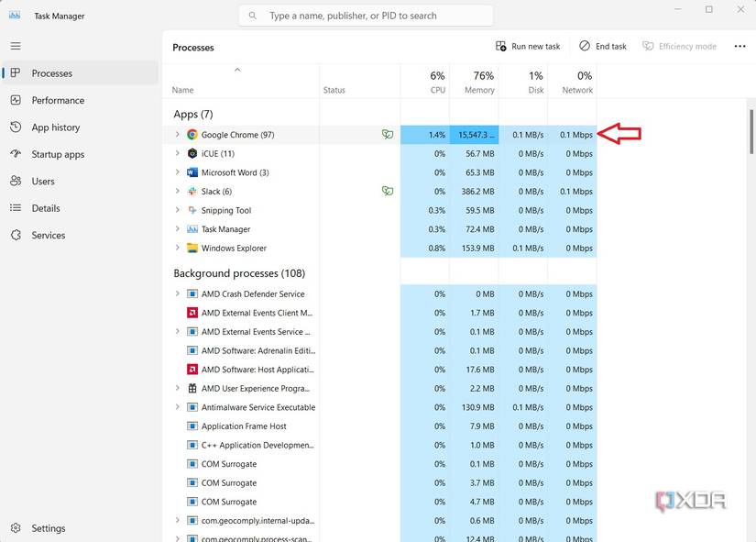This screenshot has width=756, height=542.
Task: Click the Efficiency mode button
Action: point(679,47)
